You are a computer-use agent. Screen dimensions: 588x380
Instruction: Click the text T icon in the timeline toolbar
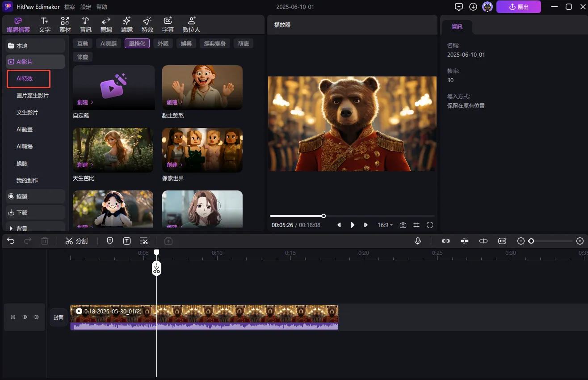127,241
